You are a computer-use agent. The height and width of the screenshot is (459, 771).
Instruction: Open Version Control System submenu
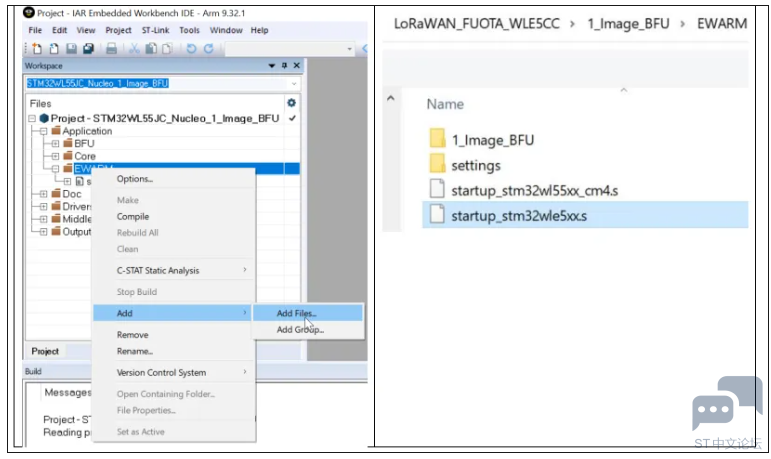pyautogui.click(x=174, y=372)
